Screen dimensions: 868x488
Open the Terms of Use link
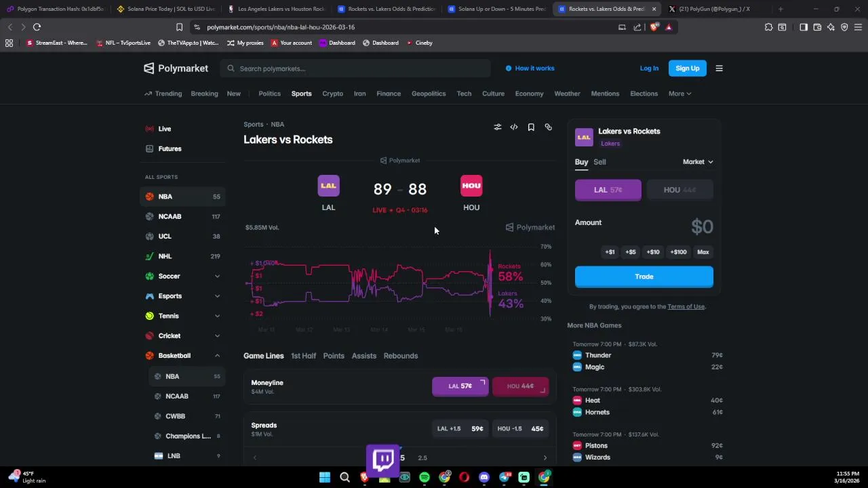(686, 306)
